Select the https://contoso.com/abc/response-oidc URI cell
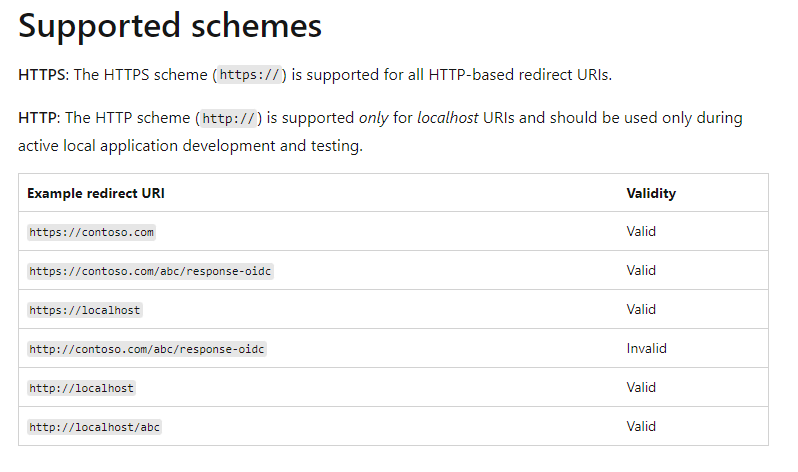Image resolution: width=798 pixels, height=472 pixels. click(150, 271)
